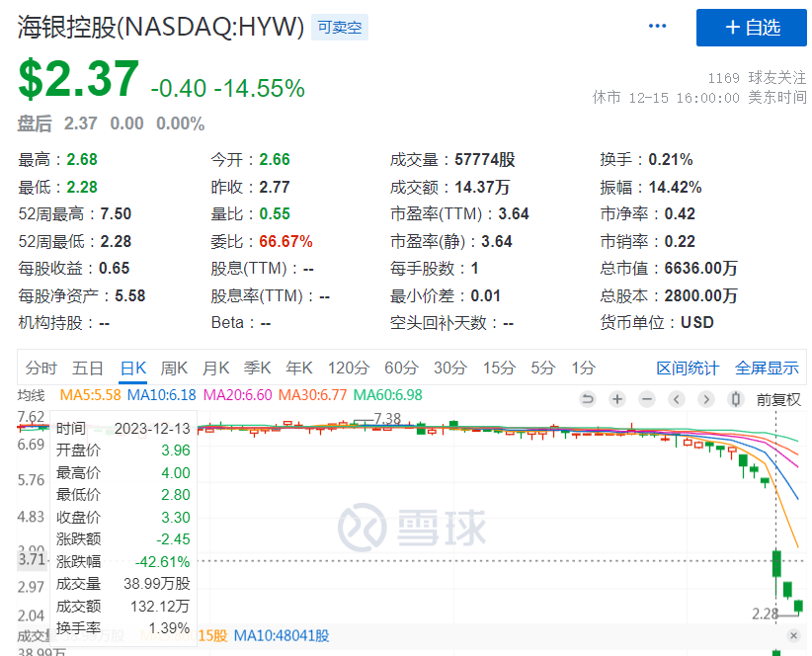Screen dimensions: 812x656
Task: Select the 月K chart tab
Action: click(x=215, y=369)
